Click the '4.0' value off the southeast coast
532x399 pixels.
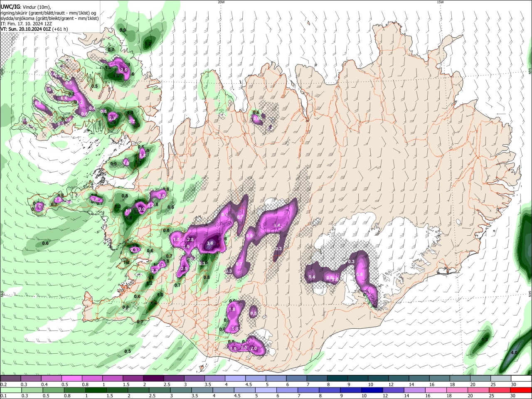[514, 352]
